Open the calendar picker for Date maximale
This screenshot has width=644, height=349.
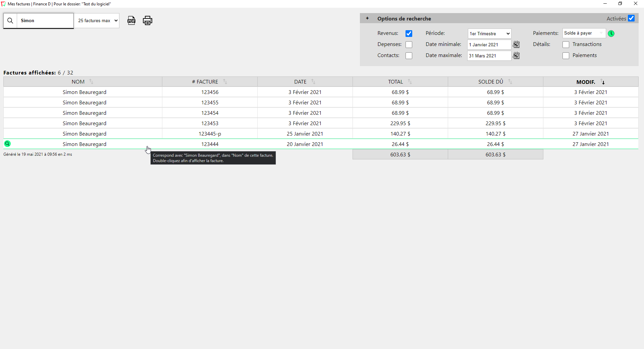pos(516,55)
